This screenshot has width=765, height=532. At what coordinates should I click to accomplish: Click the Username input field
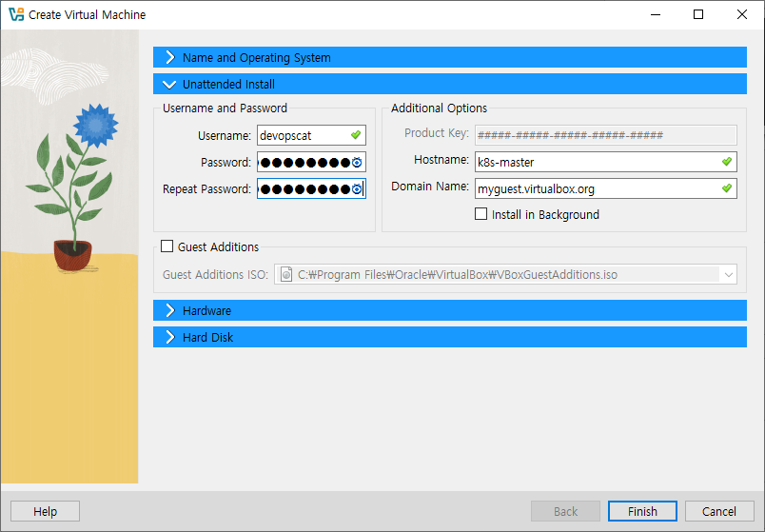(x=311, y=135)
